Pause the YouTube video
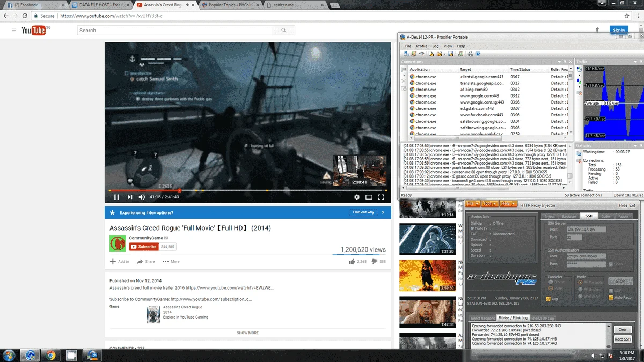The height and width of the screenshot is (362, 644). (116, 197)
